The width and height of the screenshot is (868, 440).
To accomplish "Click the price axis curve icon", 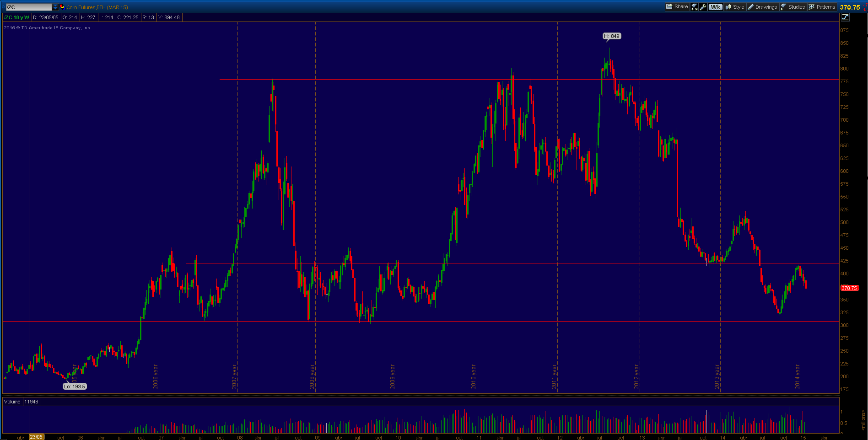I will point(845,17).
